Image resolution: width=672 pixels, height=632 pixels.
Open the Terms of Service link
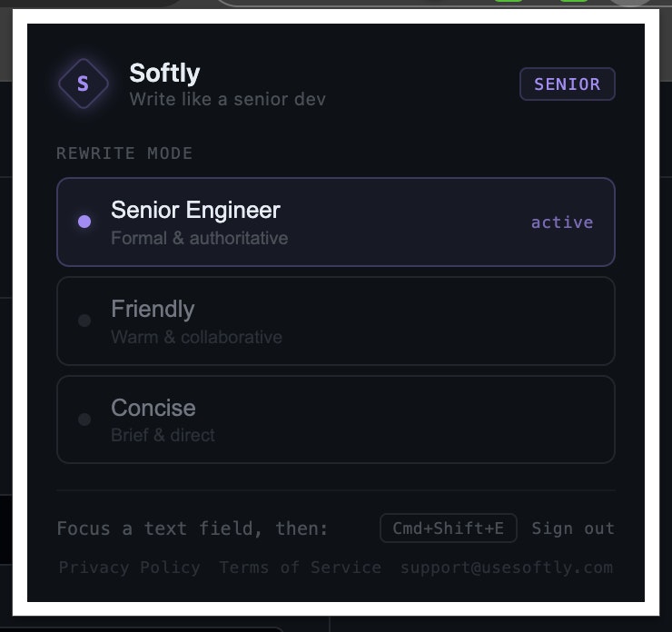pyautogui.click(x=300, y=568)
